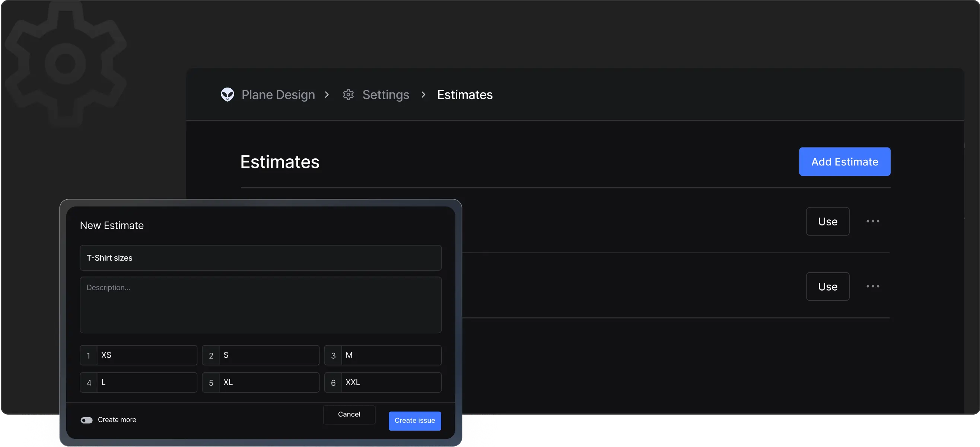Click the Settings gear icon in breadcrumb
Screen dimensions: 980x447
click(348, 94)
